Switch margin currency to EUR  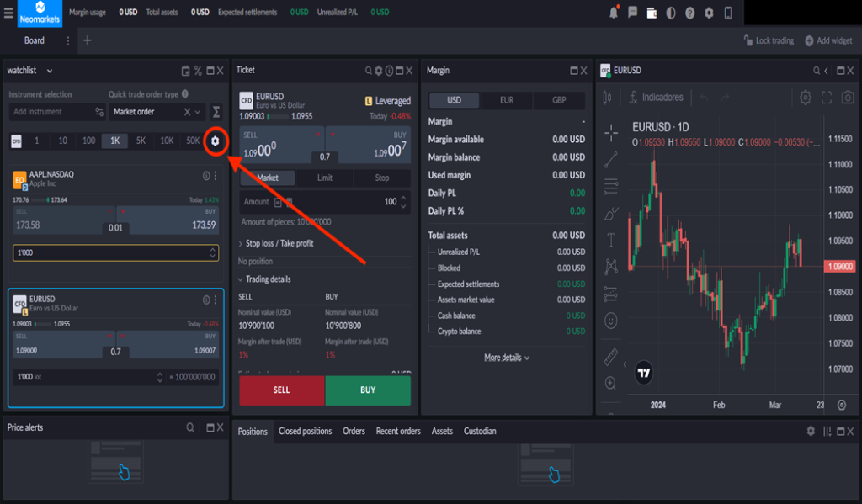point(506,100)
